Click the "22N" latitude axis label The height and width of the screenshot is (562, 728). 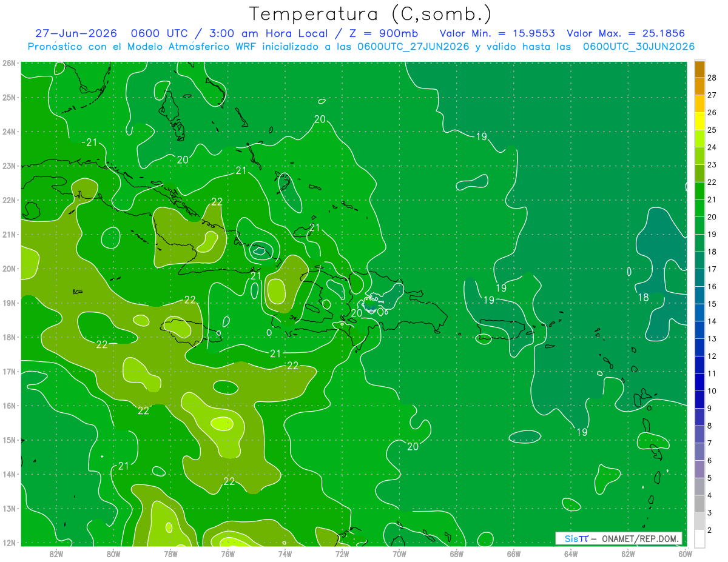click(8, 200)
